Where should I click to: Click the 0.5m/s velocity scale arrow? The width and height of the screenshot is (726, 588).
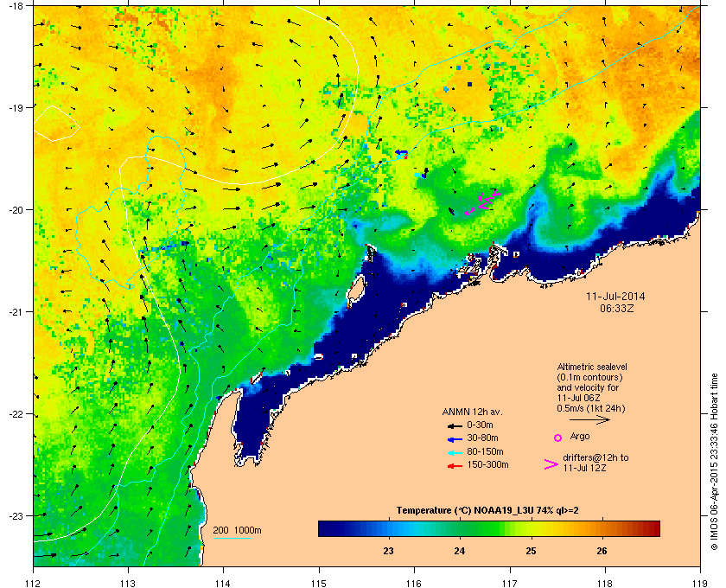coord(589,419)
